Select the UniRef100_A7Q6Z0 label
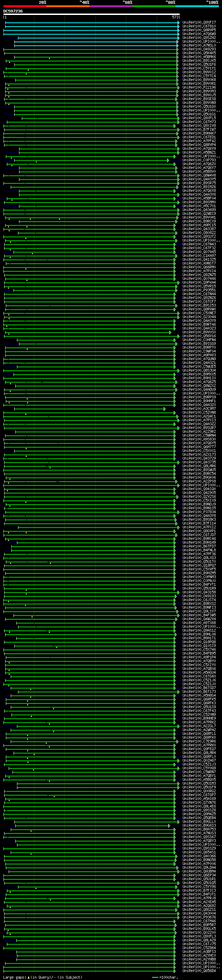Viewport: 222px width, 980px height. [x=199, y=164]
